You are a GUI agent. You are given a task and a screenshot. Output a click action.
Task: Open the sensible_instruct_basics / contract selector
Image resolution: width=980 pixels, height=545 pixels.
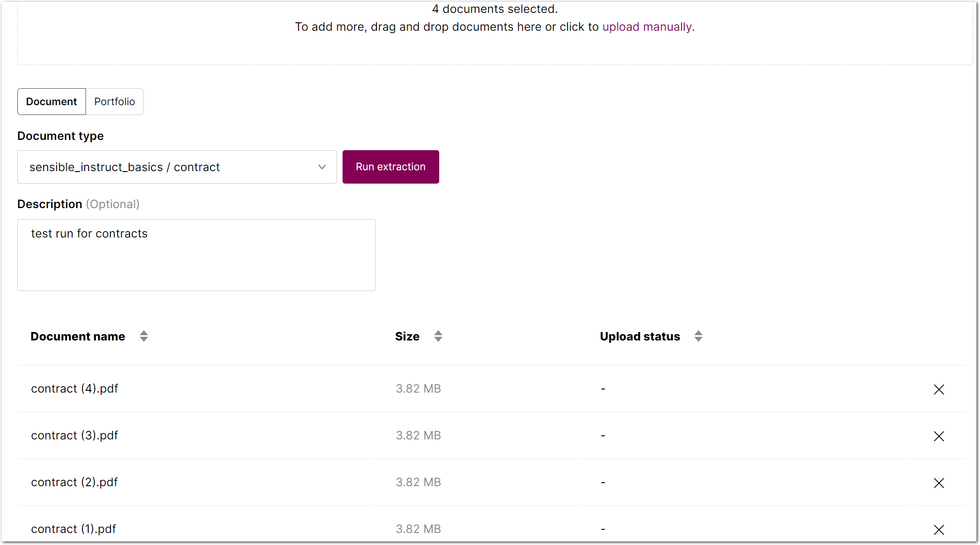(x=169, y=167)
